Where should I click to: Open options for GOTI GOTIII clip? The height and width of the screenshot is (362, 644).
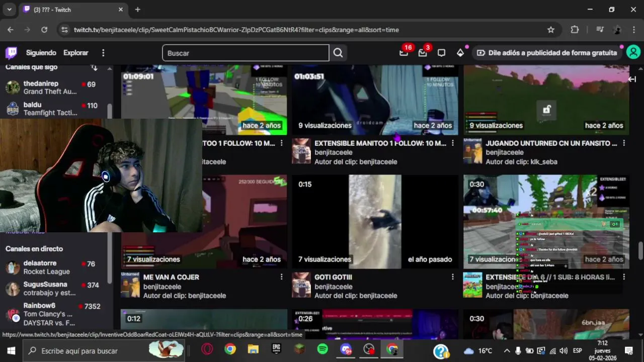[x=453, y=277]
